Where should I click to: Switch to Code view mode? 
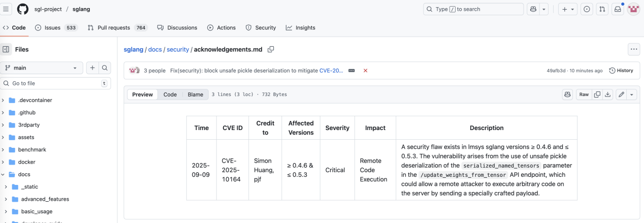point(170,94)
